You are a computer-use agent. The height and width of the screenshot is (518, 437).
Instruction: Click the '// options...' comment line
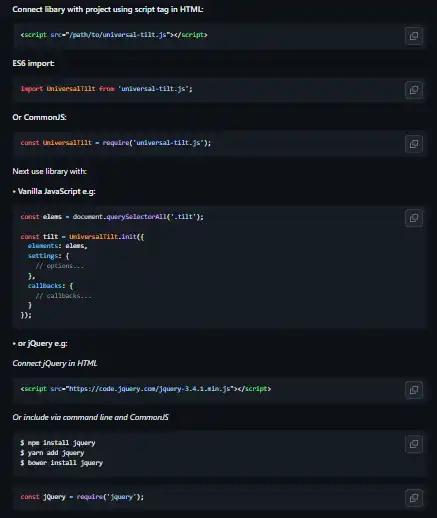coord(60,266)
